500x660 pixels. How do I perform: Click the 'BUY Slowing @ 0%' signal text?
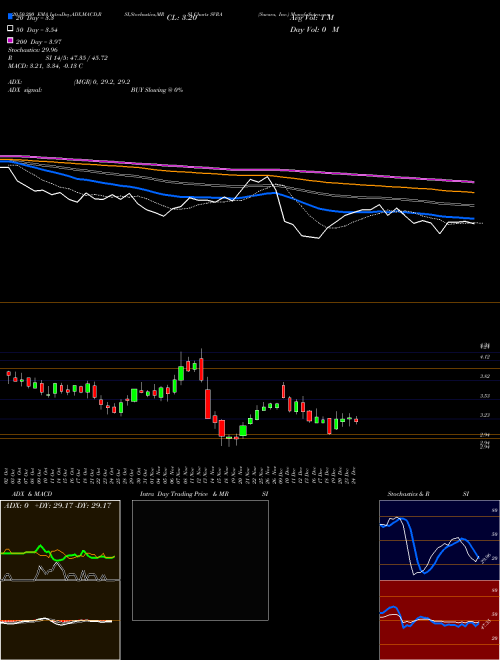point(157,90)
